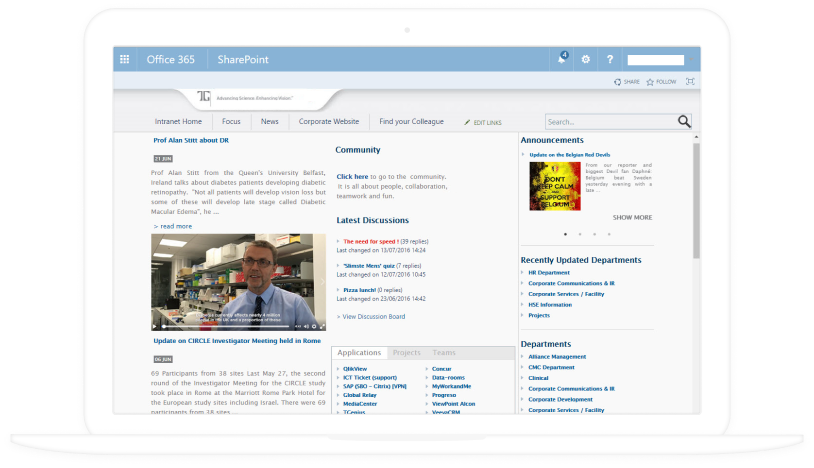Open the News navigation item

click(x=269, y=121)
